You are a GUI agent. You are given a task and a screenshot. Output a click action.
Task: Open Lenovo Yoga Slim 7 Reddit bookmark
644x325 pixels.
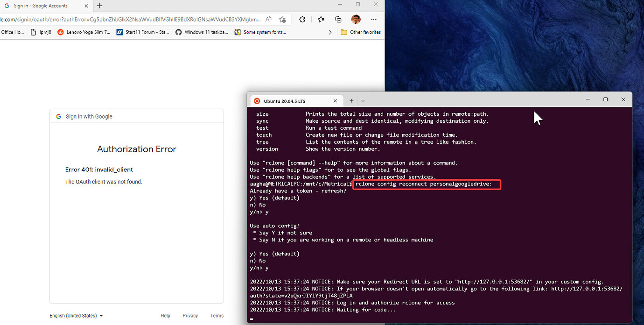(x=84, y=32)
